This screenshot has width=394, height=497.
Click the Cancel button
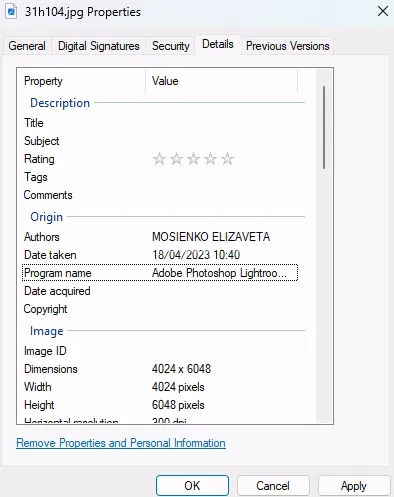coord(273,486)
